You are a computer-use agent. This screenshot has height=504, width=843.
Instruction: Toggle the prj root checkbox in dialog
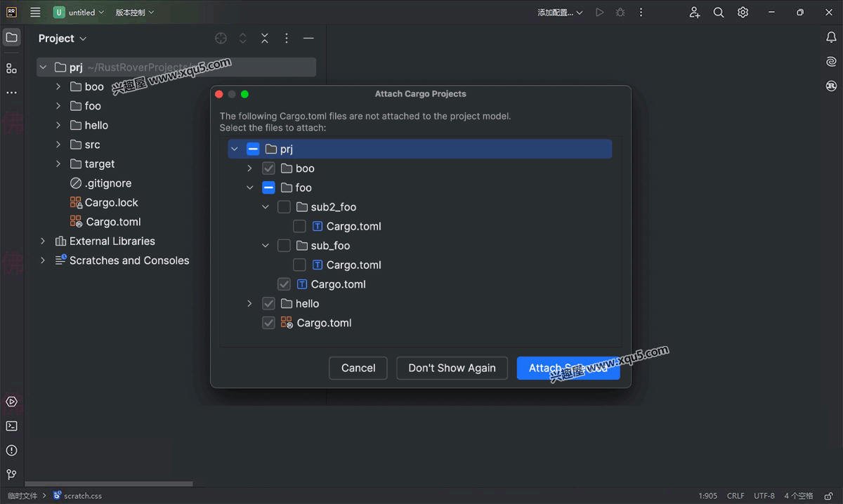pos(253,149)
